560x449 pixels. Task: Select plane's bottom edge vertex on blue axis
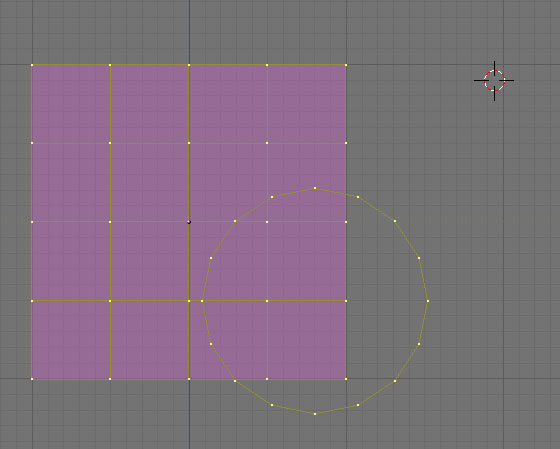pyautogui.click(x=189, y=379)
